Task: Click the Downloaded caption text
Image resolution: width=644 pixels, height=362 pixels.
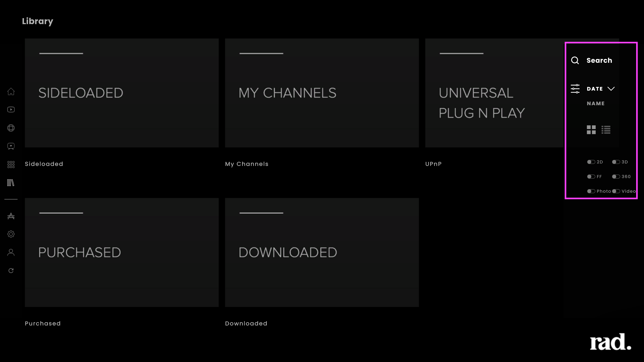Action: click(x=246, y=323)
